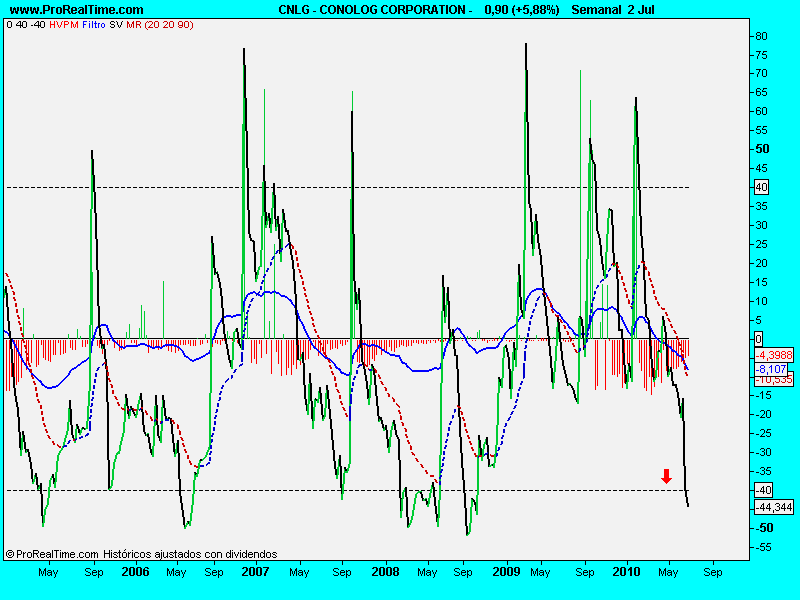Click the 2007 year label
800x600 pixels.
[x=255, y=571]
